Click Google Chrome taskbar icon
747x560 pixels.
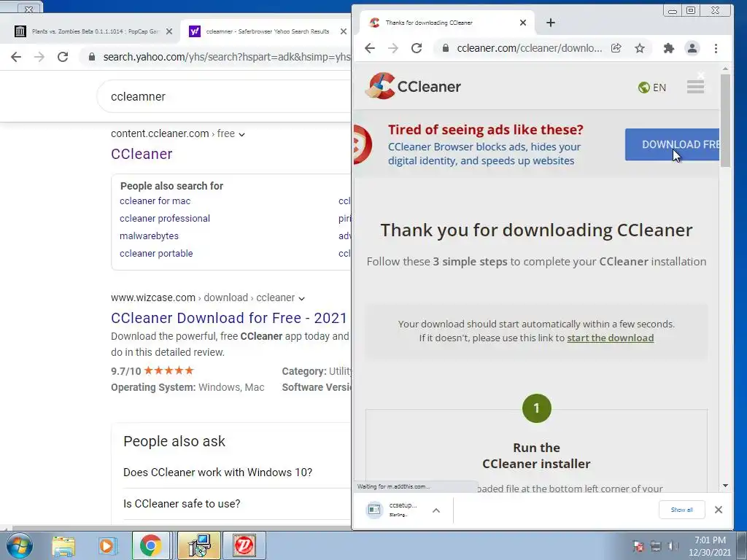[150, 545]
